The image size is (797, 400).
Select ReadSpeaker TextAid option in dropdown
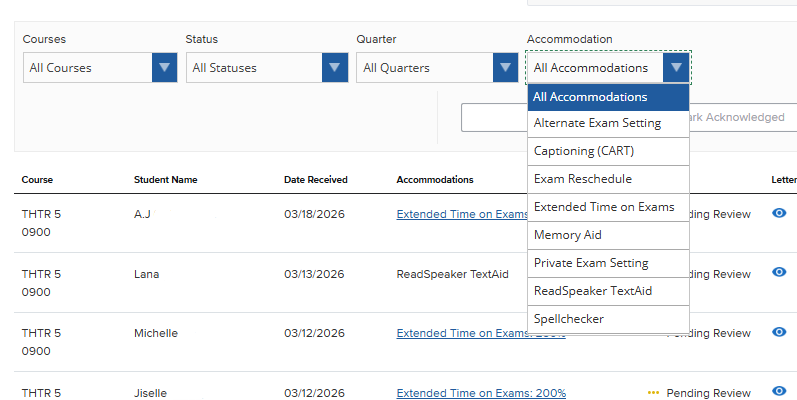click(608, 291)
